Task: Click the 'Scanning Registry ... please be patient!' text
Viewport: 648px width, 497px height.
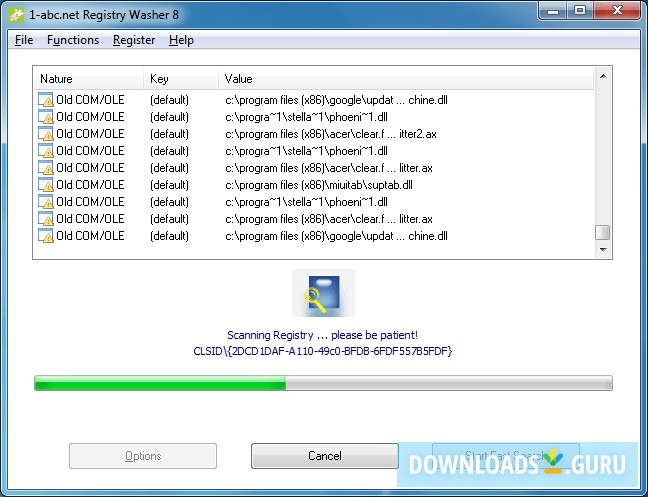Action: click(322, 335)
